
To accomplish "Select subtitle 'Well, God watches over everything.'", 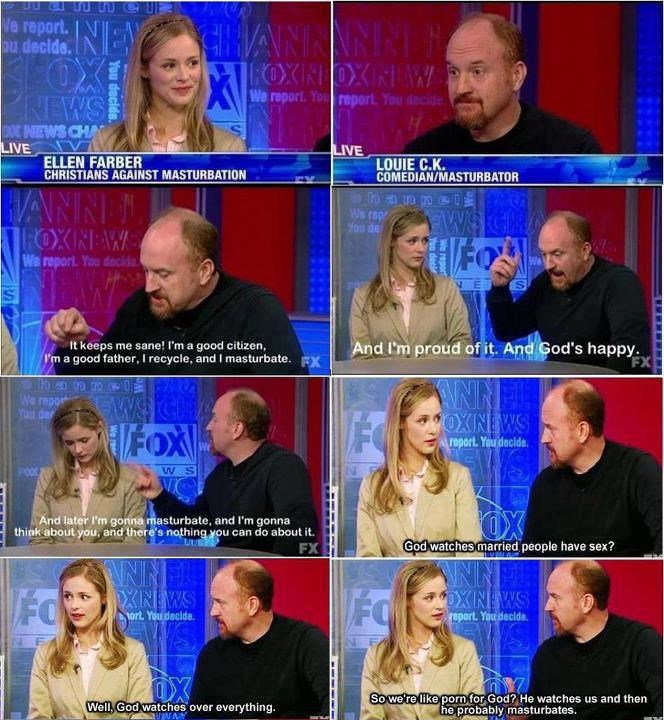I will 181,707.
